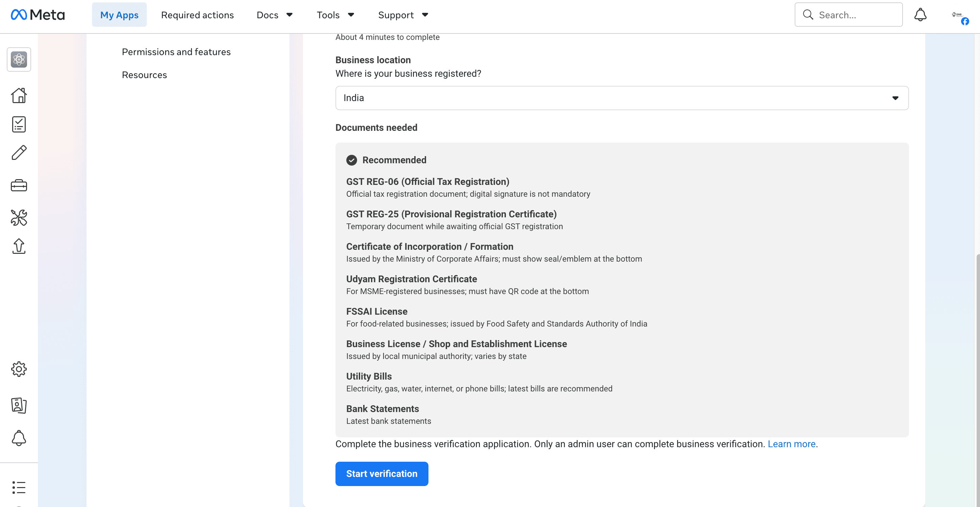The width and height of the screenshot is (980, 507).
Task: Open the My Apps tab
Action: pyautogui.click(x=119, y=15)
